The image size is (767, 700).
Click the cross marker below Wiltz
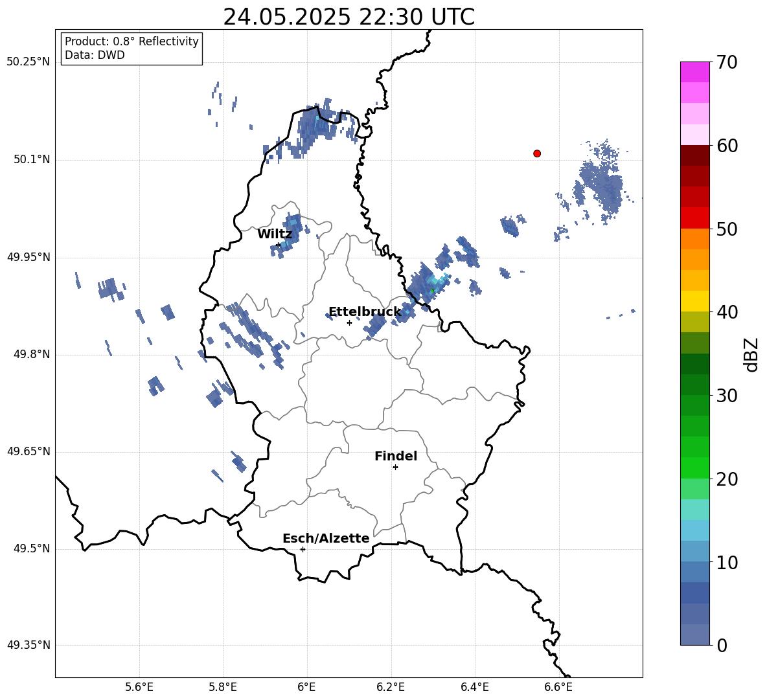coord(279,245)
